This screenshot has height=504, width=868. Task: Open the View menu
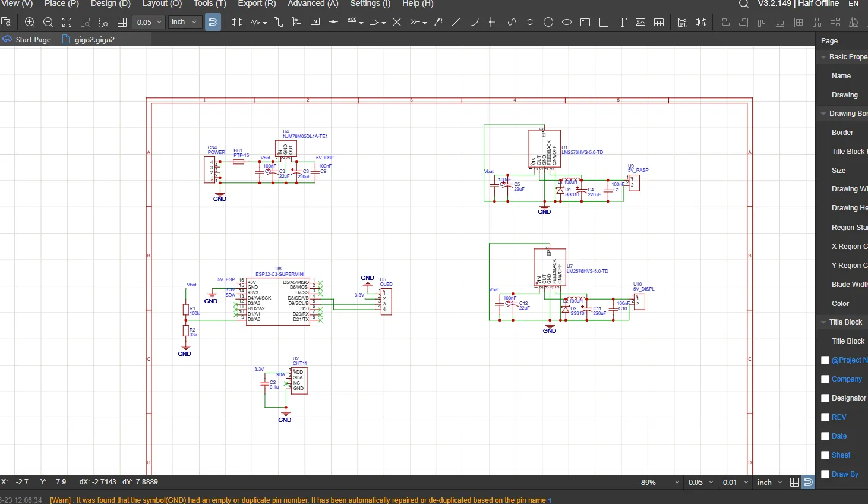17,4
